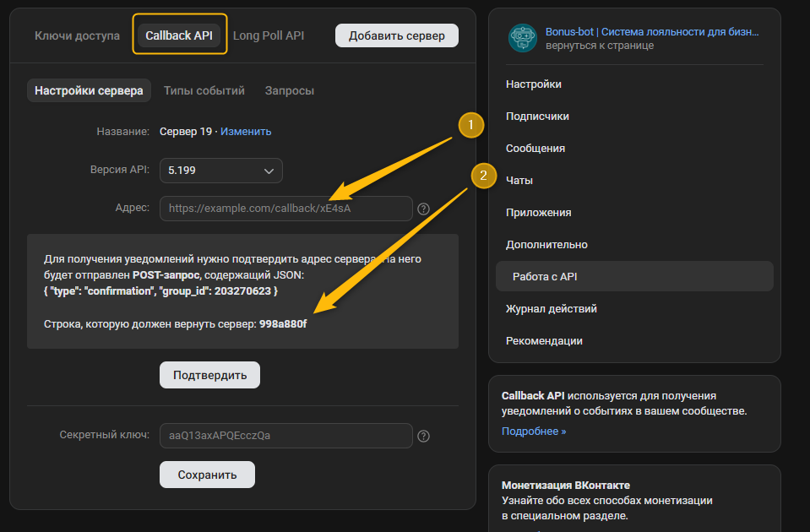Click the Добавить сервер button
The width and height of the screenshot is (810, 532).
396,35
